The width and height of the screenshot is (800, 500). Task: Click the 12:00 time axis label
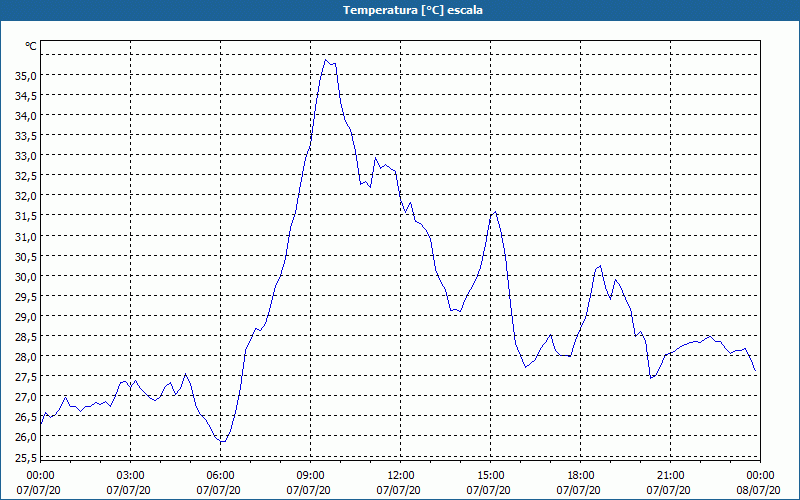(x=401, y=476)
